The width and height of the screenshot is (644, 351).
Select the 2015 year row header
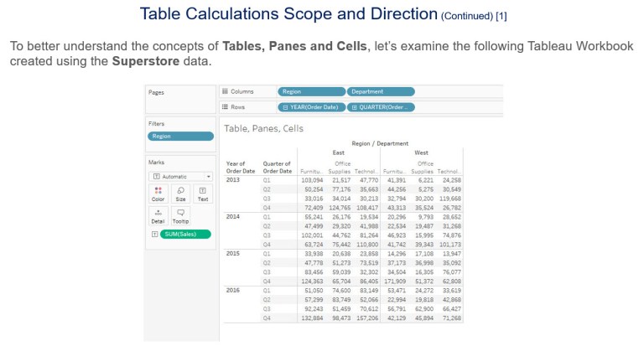click(233, 253)
